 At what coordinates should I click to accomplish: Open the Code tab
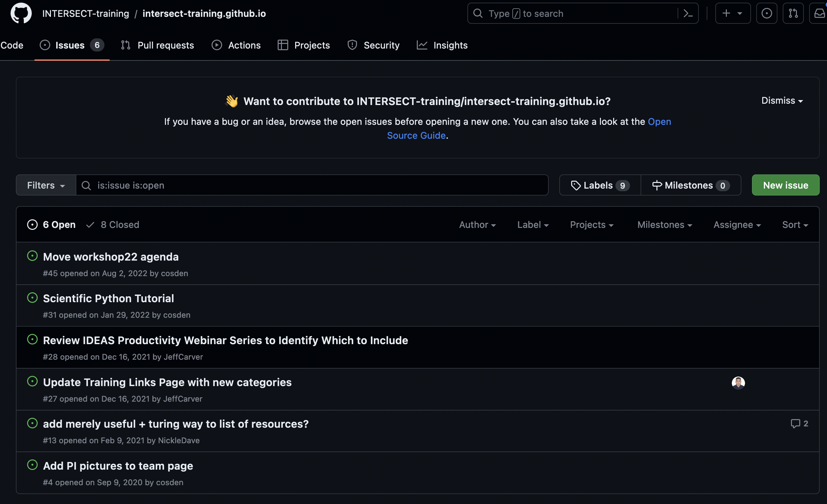(x=12, y=45)
